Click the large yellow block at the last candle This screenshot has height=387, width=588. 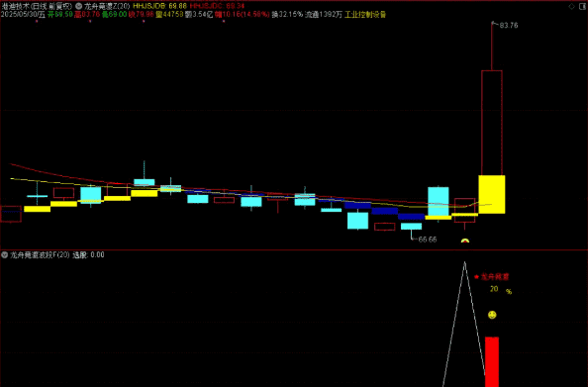click(x=492, y=194)
